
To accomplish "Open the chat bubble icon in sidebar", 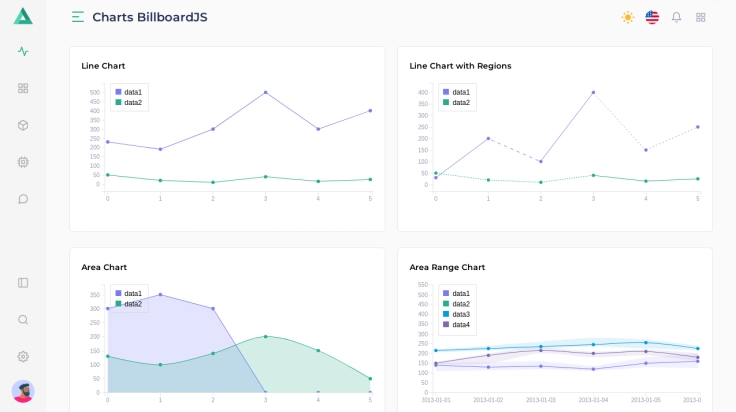I will tap(23, 199).
